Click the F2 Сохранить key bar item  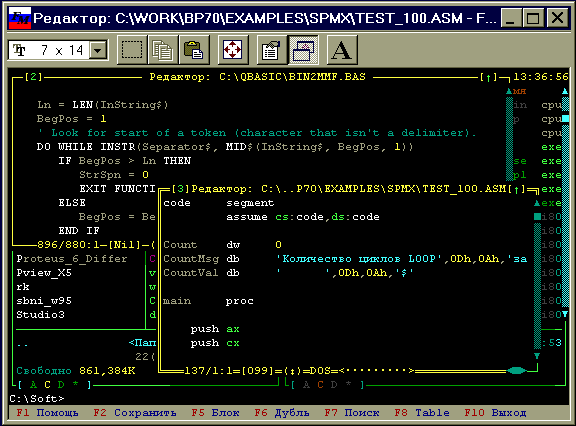point(135,413)
